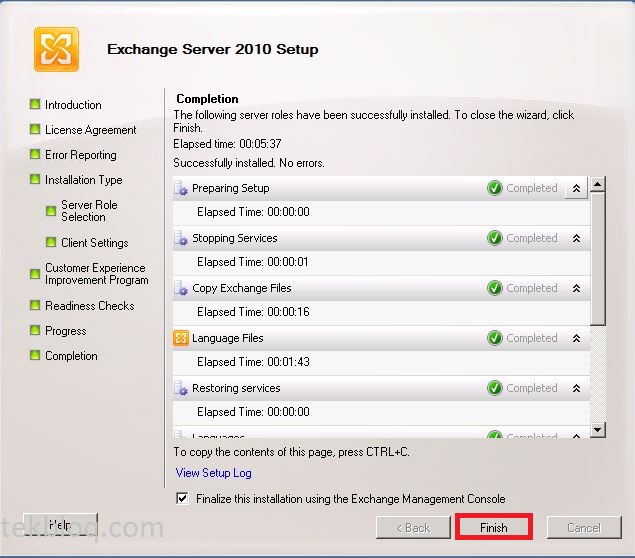The image size is (635, 558).
Task: Open the View Setup Log link
Action: pos(213,473)
